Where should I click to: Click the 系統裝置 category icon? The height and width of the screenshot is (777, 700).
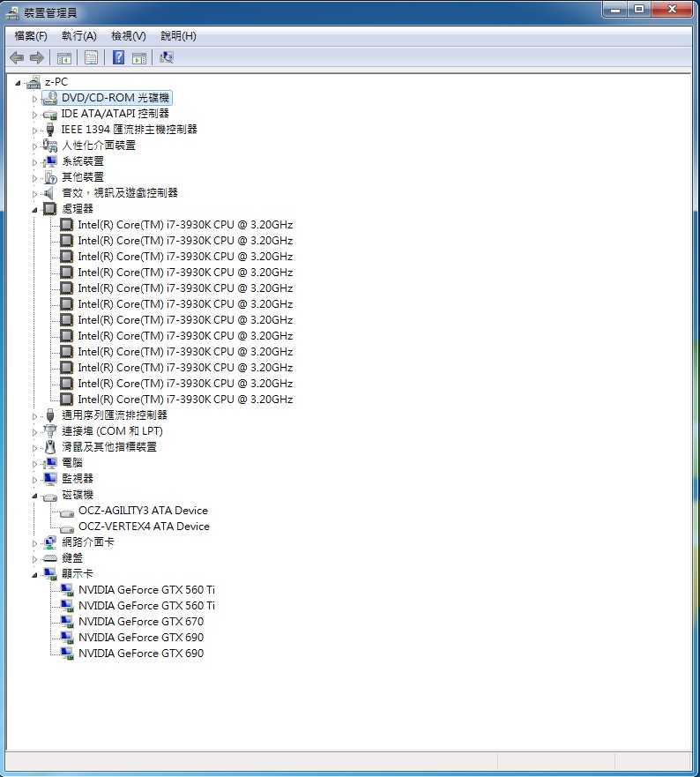(x=50, y=161)
